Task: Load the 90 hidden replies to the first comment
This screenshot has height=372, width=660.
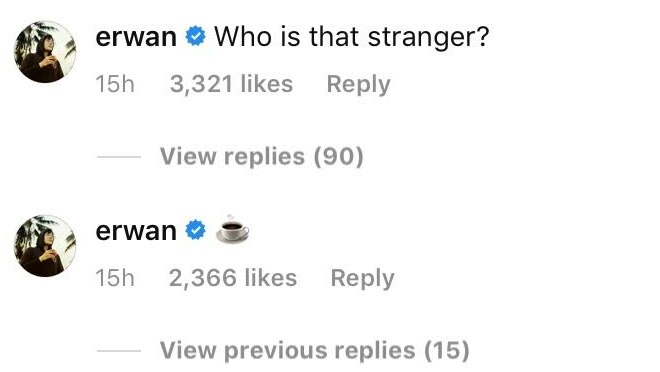Action: click(262, 157)
